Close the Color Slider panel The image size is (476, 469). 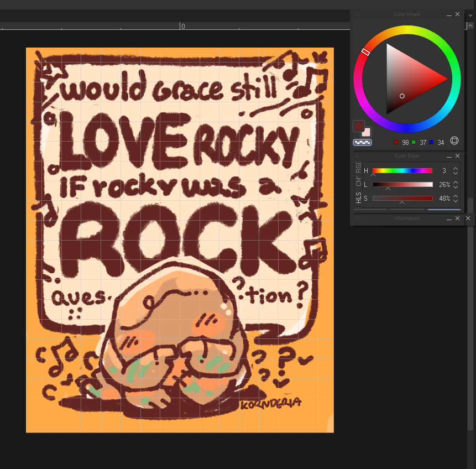458,156
